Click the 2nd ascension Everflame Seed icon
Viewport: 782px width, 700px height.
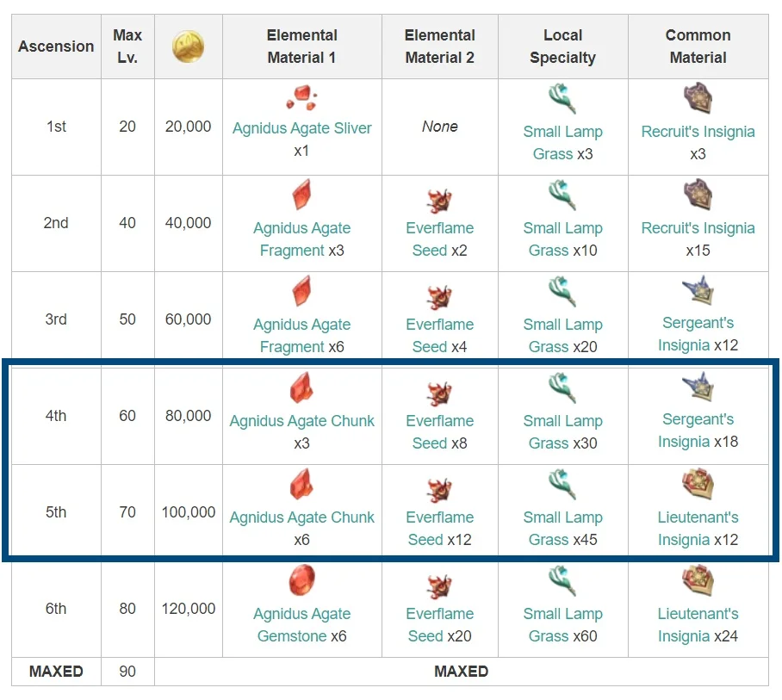439,201
